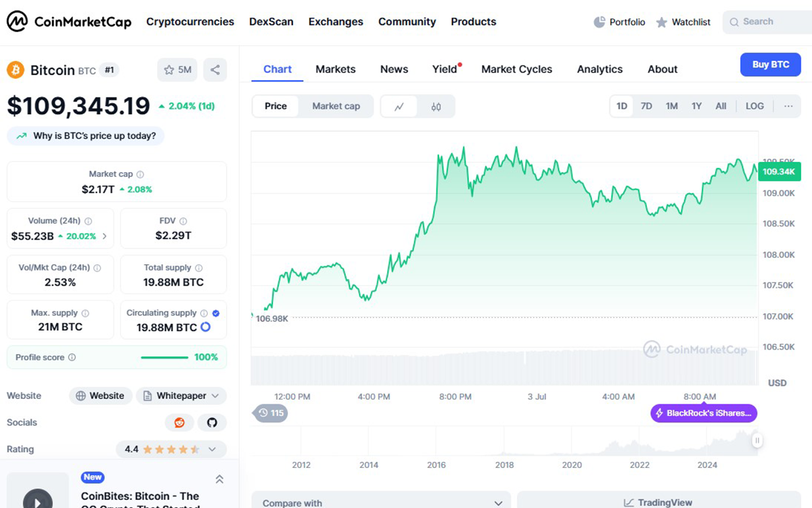Click the Vol/Mkt Cap info icon
The width and height of the screenshot is (812, 508).
pyautogui.click(x=97, y=268)
